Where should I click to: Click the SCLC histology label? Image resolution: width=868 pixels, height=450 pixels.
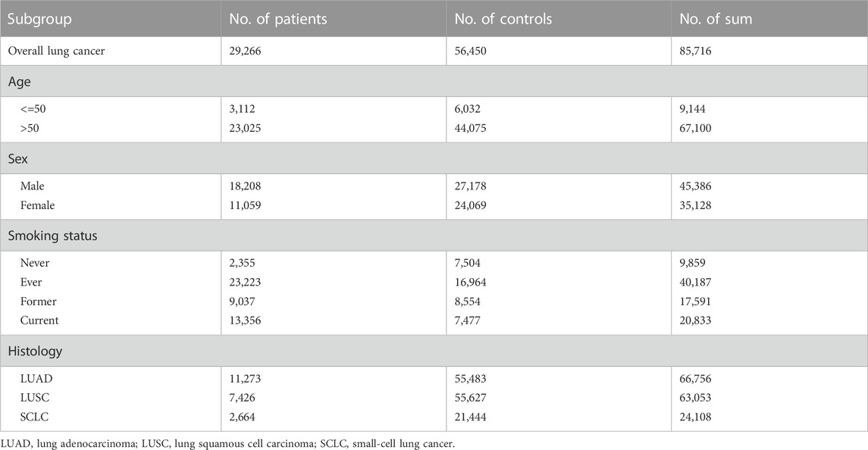click(x=34, y=417)
